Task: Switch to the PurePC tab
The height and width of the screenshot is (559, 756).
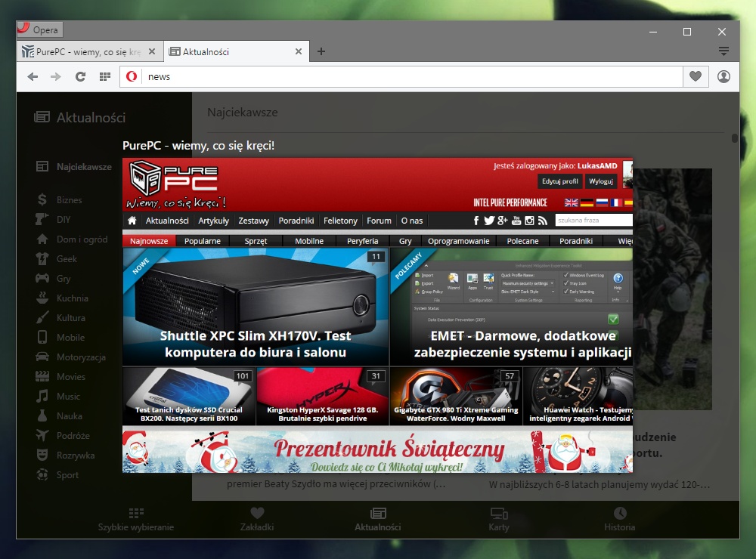Action: pos(90,51)
